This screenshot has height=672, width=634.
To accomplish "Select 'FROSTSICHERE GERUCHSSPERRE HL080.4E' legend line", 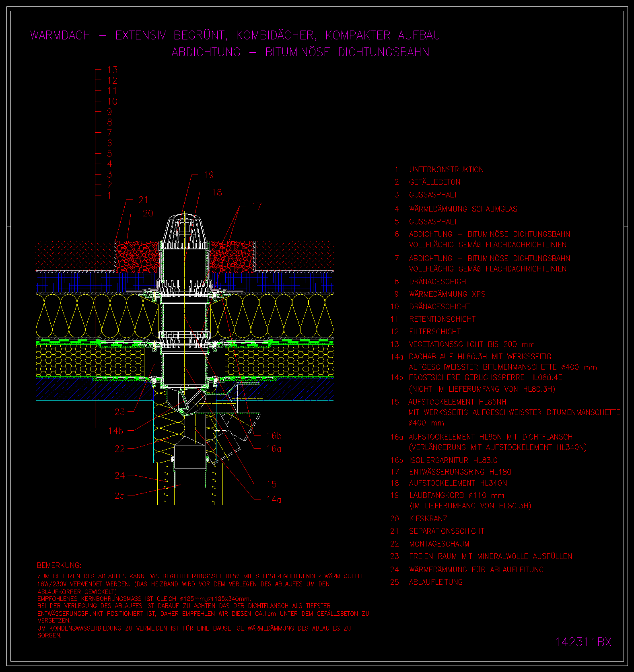I will (486, 378).
